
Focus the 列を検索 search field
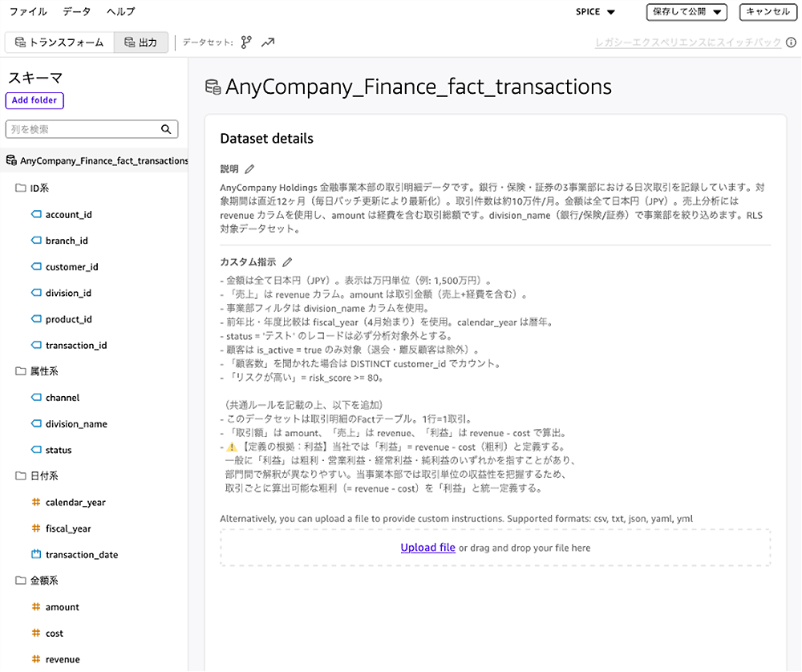coord(84,129)
